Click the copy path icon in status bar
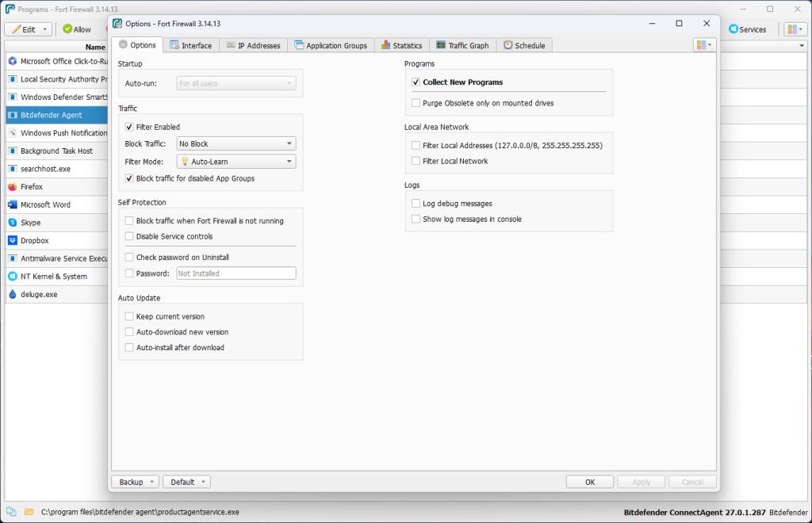The image size is (812, 523). click(x=11, y=512)
